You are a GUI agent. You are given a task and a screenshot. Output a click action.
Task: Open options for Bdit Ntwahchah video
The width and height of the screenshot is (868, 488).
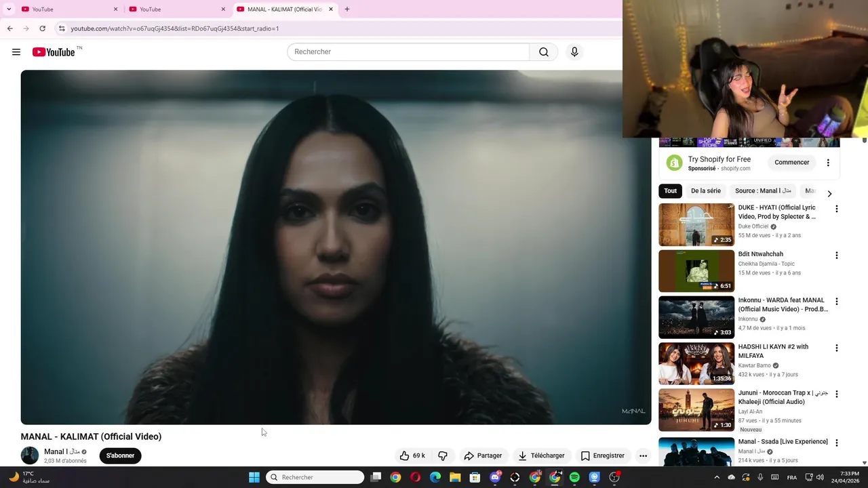point(836,255)
